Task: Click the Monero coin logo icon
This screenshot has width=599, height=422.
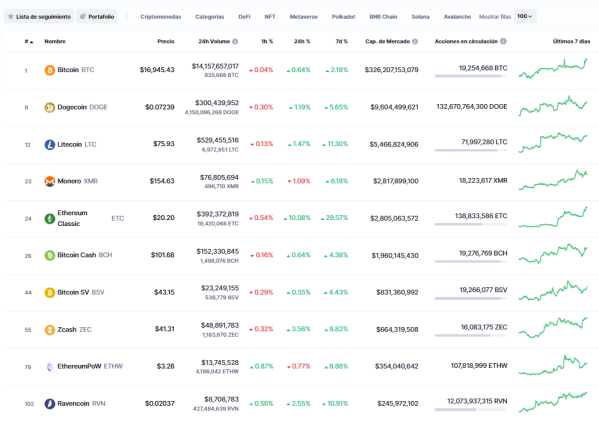Action: [50, 181]
